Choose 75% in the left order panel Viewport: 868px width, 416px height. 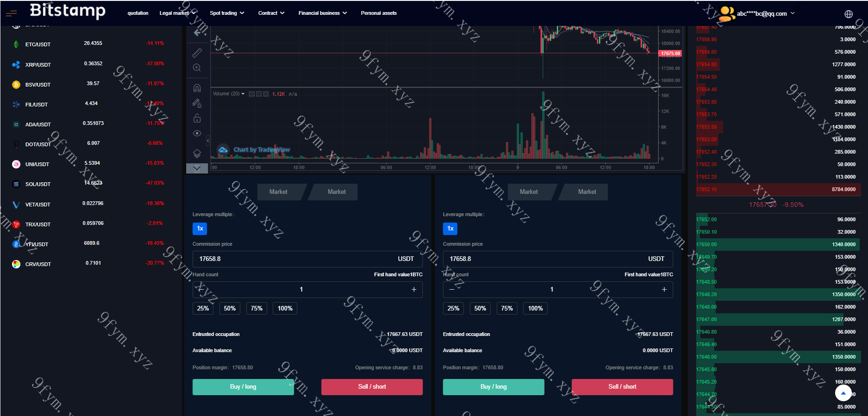[257, 308]
